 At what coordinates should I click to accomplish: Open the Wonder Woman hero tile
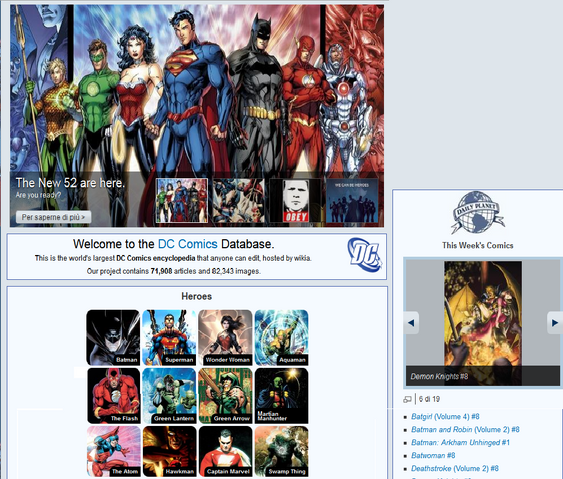pos(225,338)
